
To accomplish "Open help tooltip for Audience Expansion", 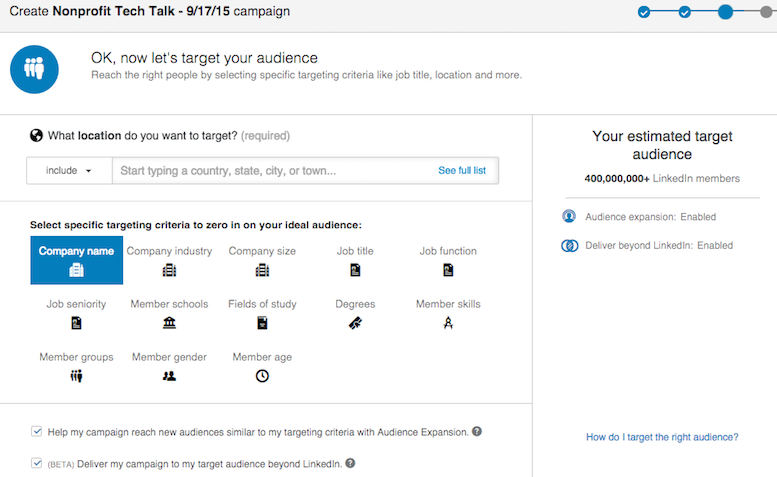I will (477, 431).
